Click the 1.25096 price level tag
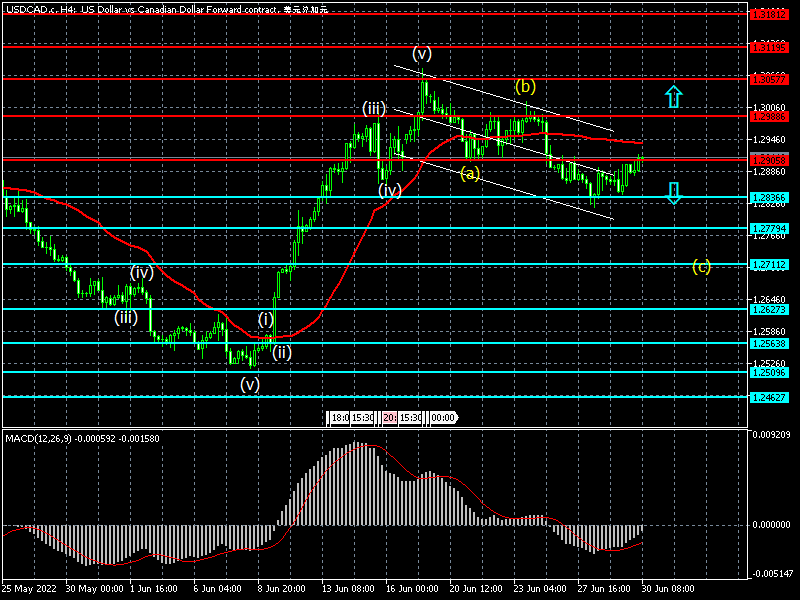Screen dimensions: 800x600 [769, 373]
